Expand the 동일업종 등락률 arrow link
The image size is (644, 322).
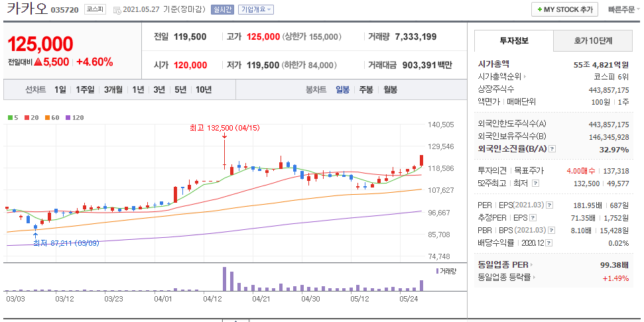[535, 278]
